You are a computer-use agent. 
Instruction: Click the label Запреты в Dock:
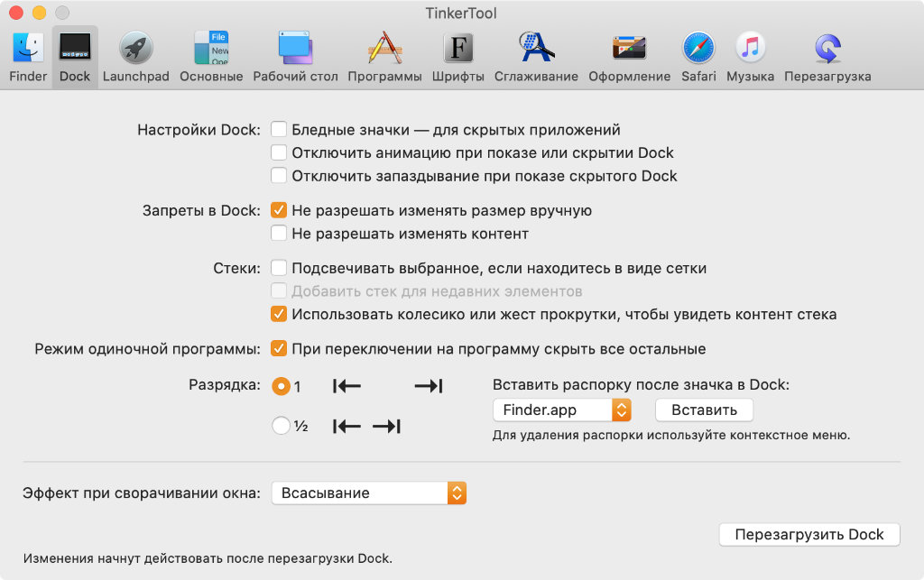(201, 210)
